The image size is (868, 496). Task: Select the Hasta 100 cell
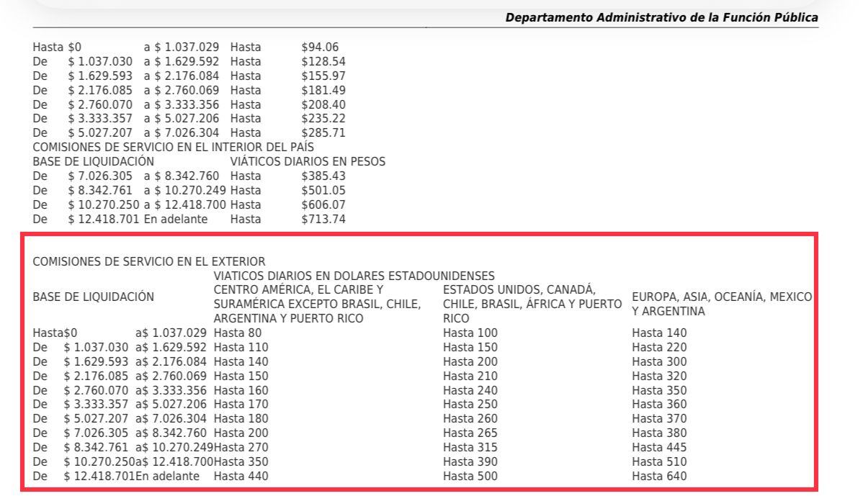[x=470, y=333]
